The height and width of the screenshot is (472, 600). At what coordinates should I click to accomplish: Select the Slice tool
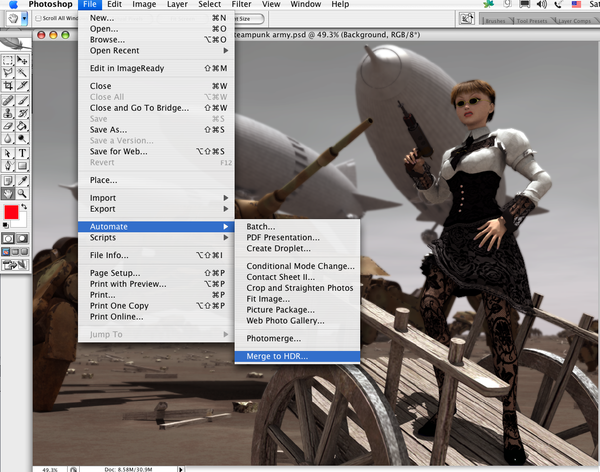(x=22, y=85)
